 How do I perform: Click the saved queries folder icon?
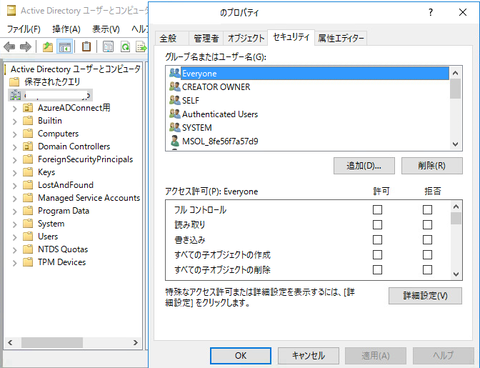tap(14, 82)
